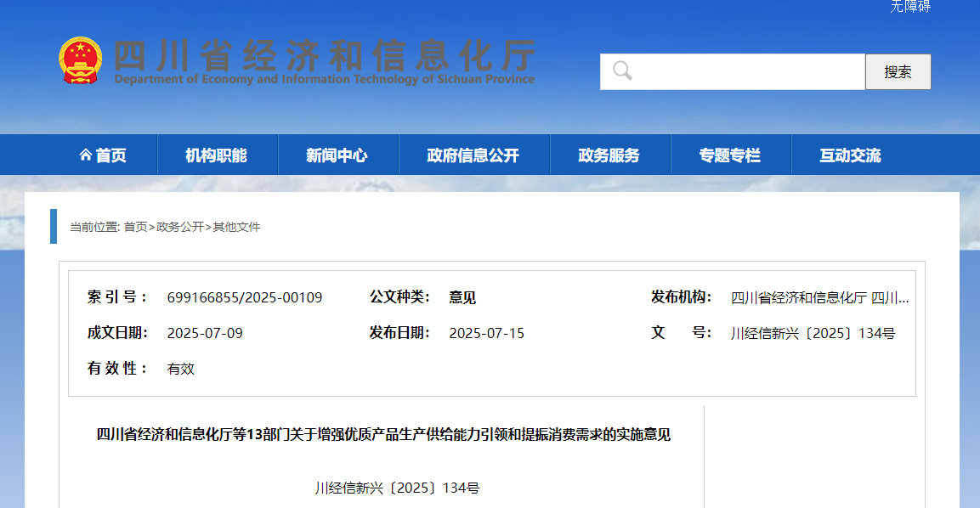980x508 pixels.
Task: Click the document title about 13部门
Action: click(x=383, y=434)
